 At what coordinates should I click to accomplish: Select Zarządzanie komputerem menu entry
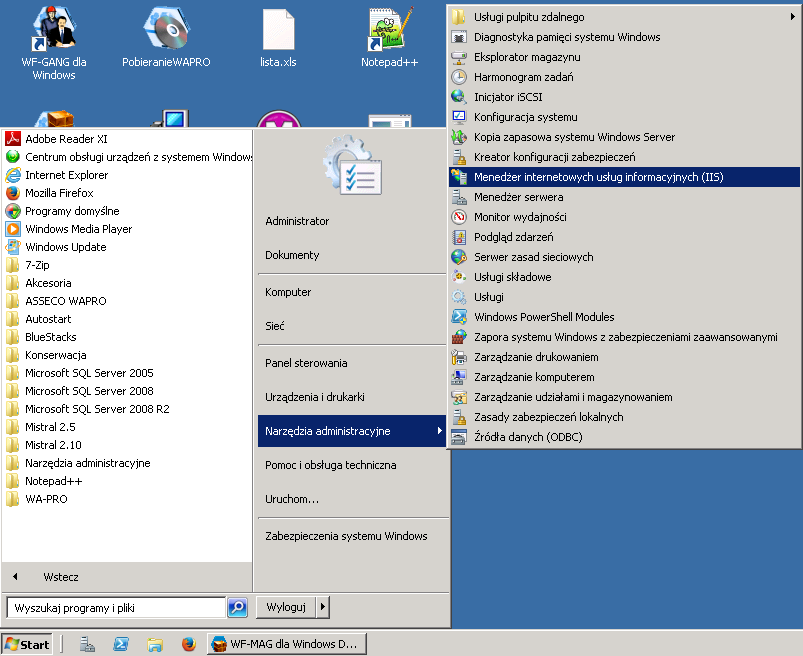[x=624, y=377]
